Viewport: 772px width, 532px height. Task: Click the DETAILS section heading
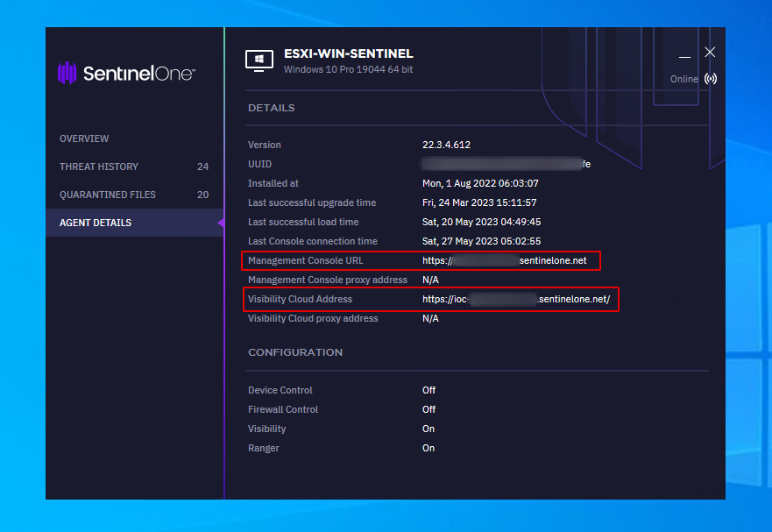272,108
